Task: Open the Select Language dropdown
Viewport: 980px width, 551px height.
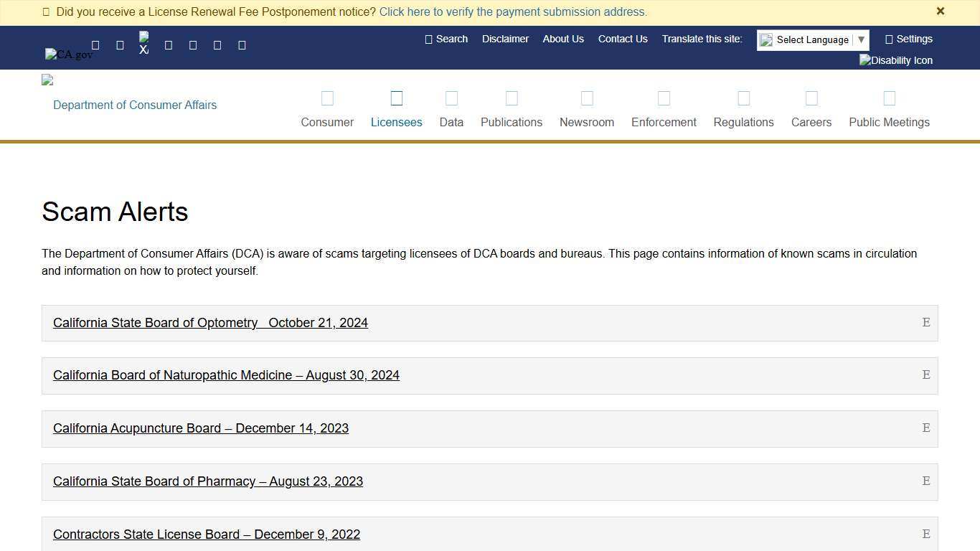Action: [812, 40]
